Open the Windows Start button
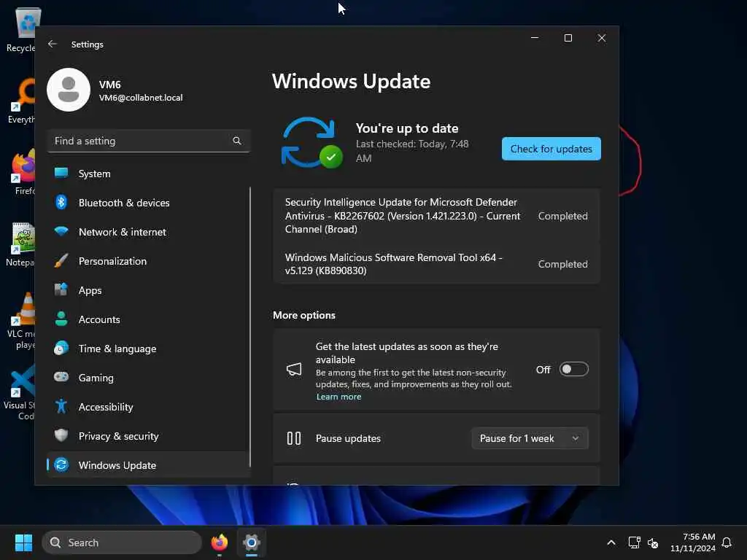Viewport: 747px width, 560px height. point(23,542)
